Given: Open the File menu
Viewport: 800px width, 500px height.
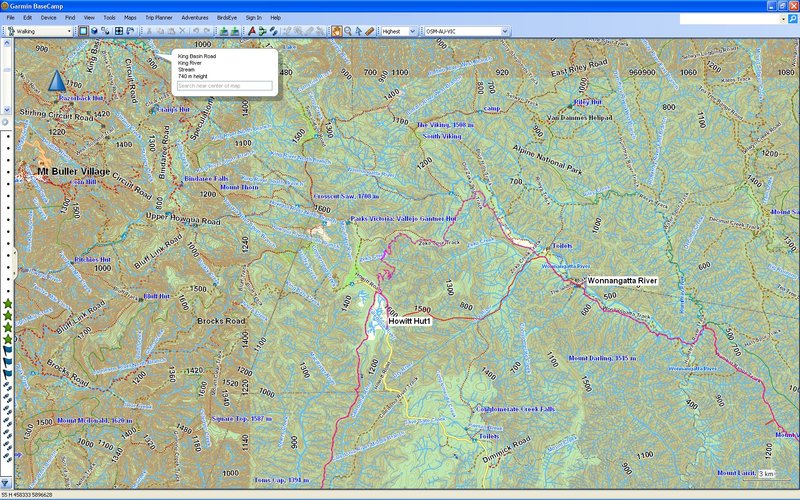Looking at the screenshot, I should (10, 17).
